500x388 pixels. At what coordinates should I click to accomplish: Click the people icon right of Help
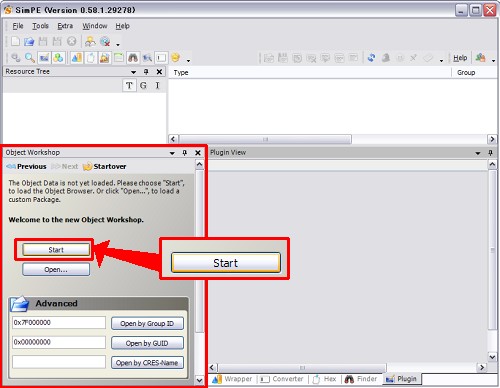[480, 58]
